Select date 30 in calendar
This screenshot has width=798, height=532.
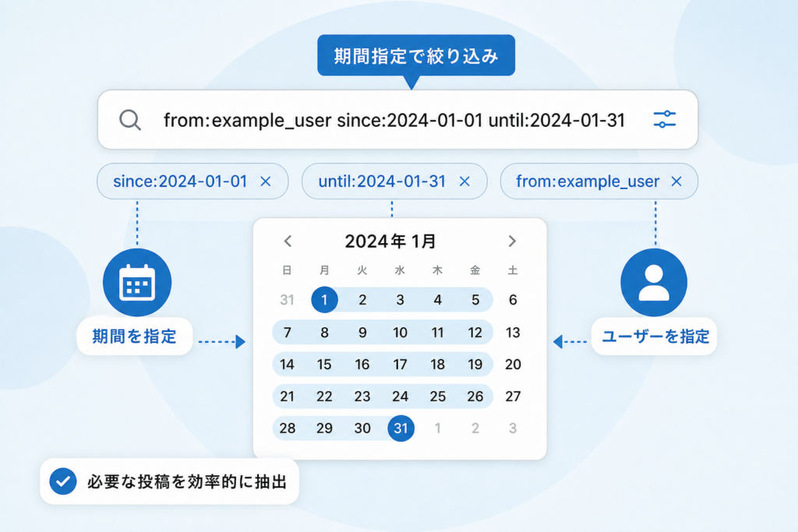point(362,428)
